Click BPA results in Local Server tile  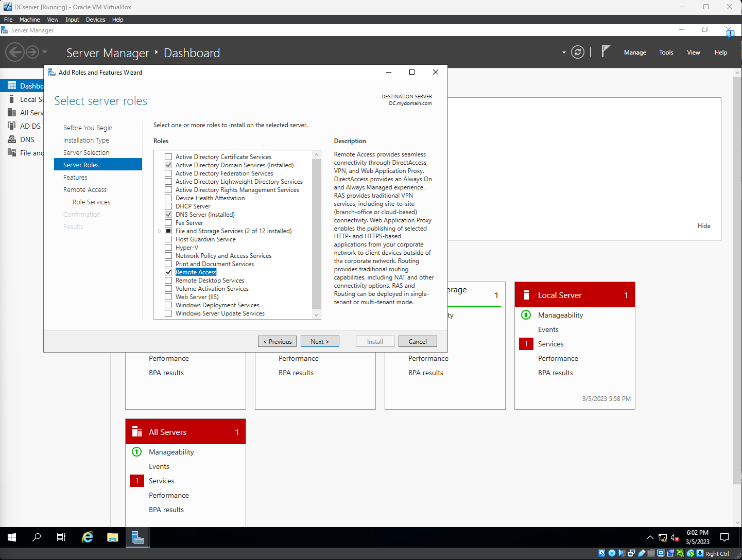point(556,373)
